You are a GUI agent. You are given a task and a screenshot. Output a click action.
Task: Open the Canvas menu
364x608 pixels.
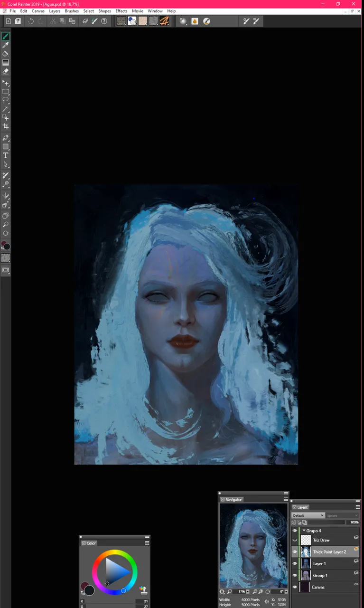point(38,11)
